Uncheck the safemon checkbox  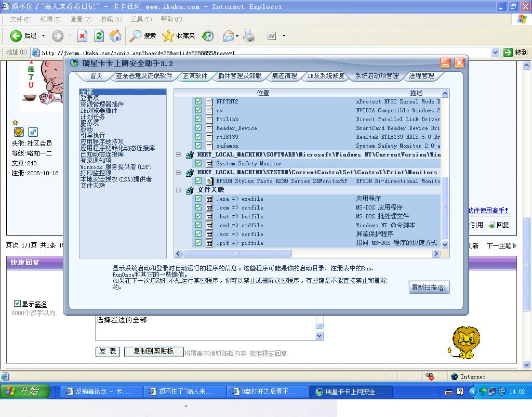point(198,146)
